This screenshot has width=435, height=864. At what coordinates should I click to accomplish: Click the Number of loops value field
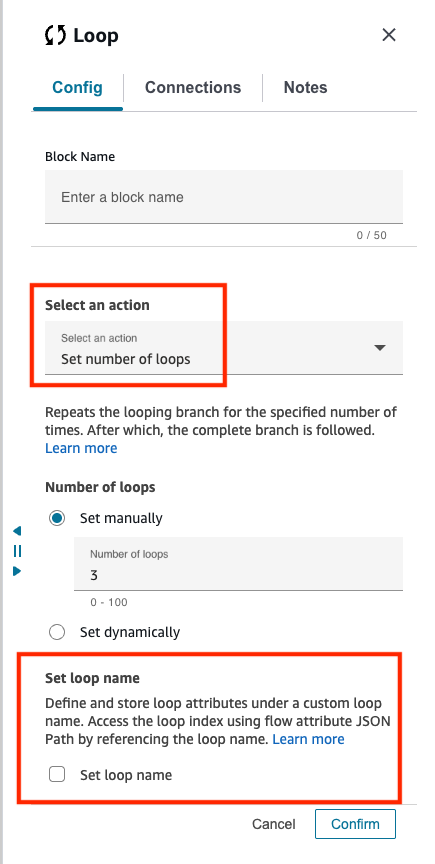coord(239,564)
